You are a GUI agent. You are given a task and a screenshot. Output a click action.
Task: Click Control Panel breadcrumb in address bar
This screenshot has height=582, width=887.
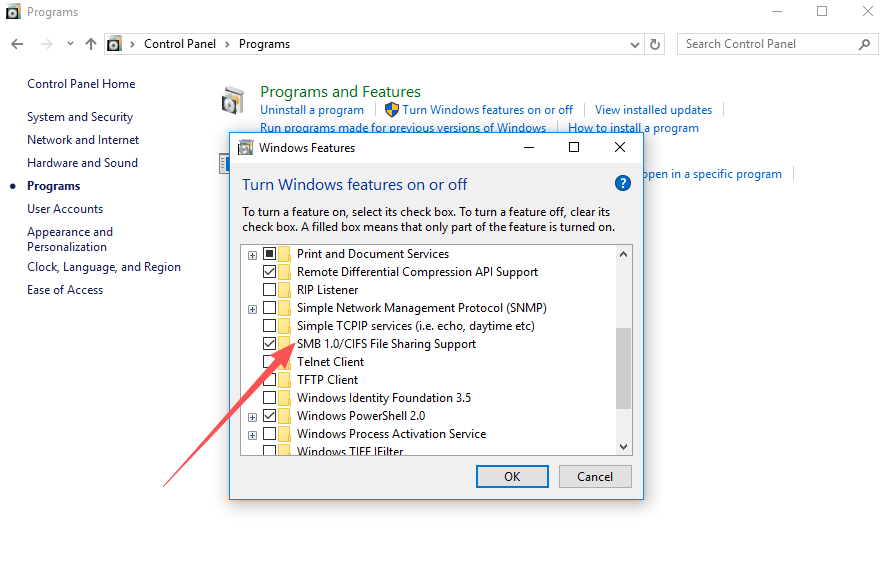coord(179,44)
